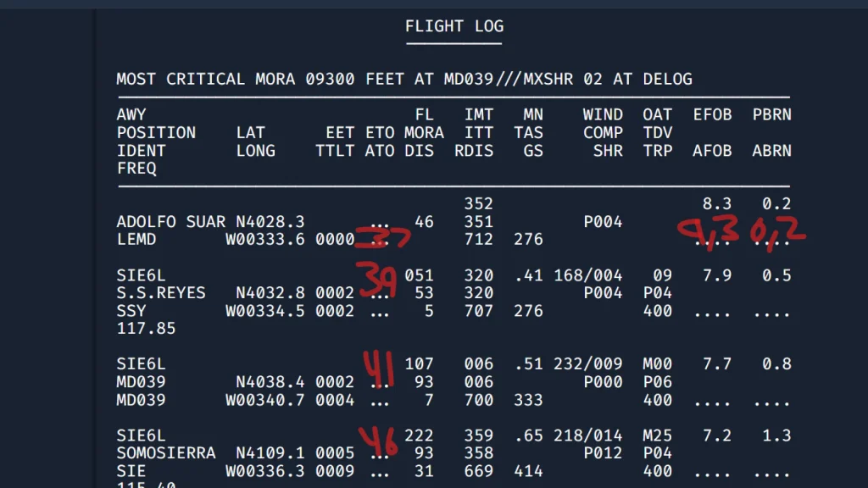Select the ADOLFO SUAR position name
The image size is (868, 488).
171,222
